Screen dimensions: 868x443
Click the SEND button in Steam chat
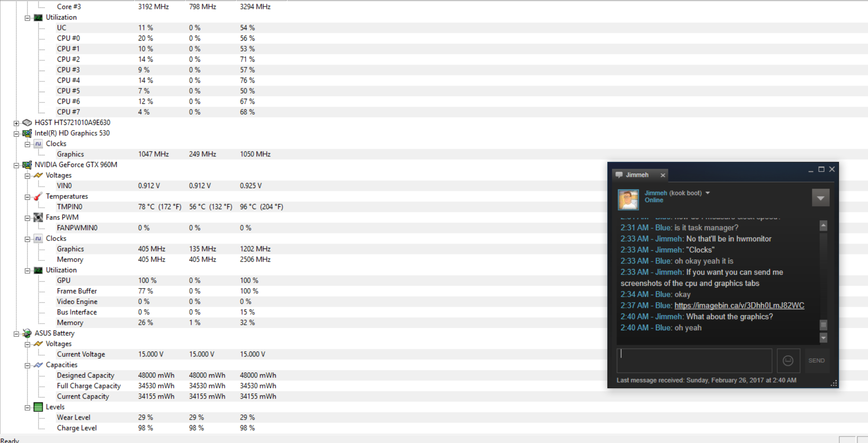pos(817,360)
